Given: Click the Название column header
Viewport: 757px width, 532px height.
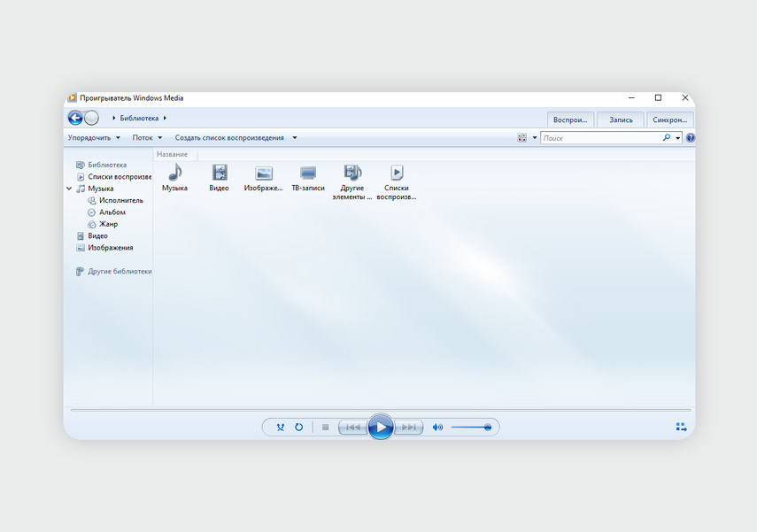Looking at the screenshot, I should tap(173, 155).
